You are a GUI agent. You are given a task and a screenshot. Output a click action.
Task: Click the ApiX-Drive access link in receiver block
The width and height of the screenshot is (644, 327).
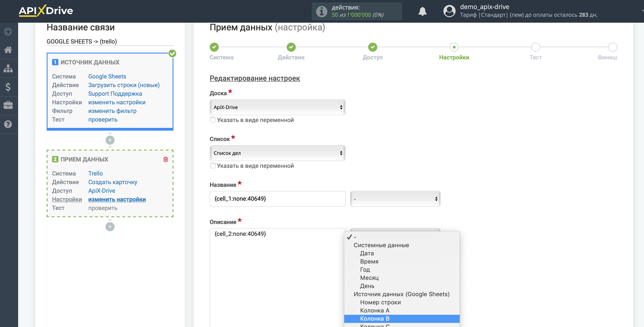[101, 191]
